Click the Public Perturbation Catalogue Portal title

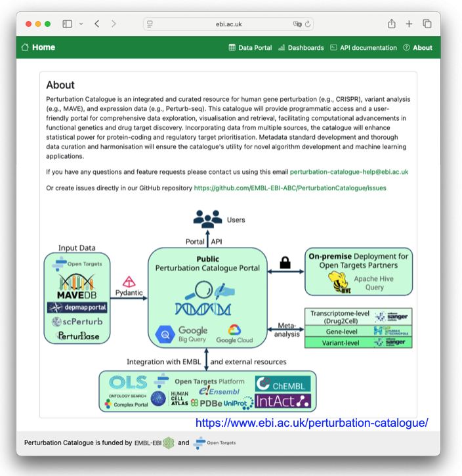[x=207, y=263]
